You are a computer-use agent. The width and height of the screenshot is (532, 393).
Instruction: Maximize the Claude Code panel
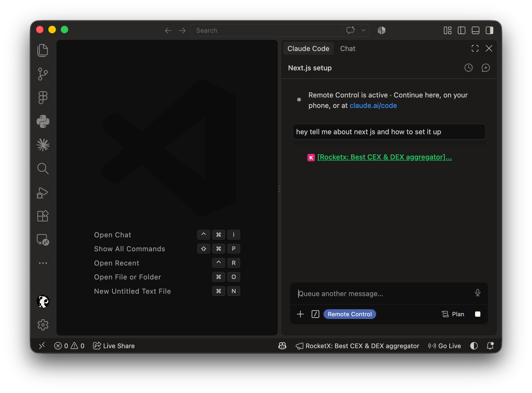475,48
